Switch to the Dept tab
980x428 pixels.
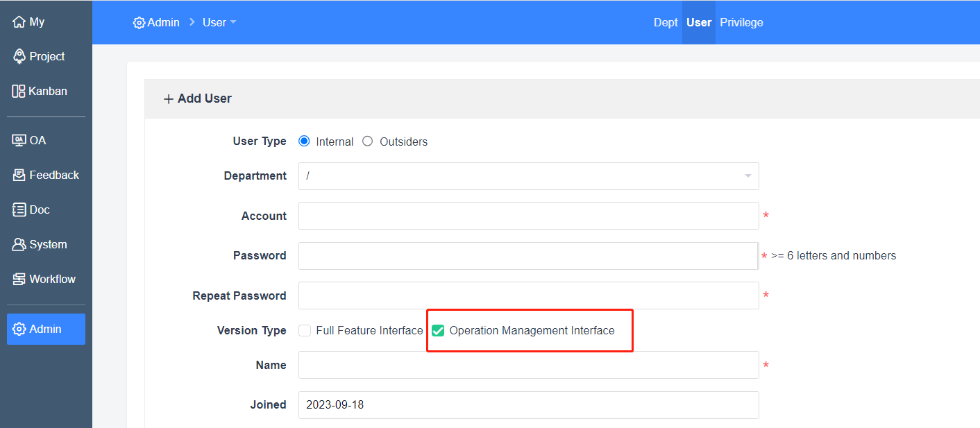tap(665, 22)
